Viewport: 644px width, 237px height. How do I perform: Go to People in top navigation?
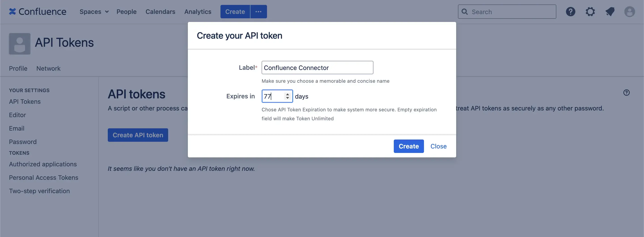[x=127, y=11]
